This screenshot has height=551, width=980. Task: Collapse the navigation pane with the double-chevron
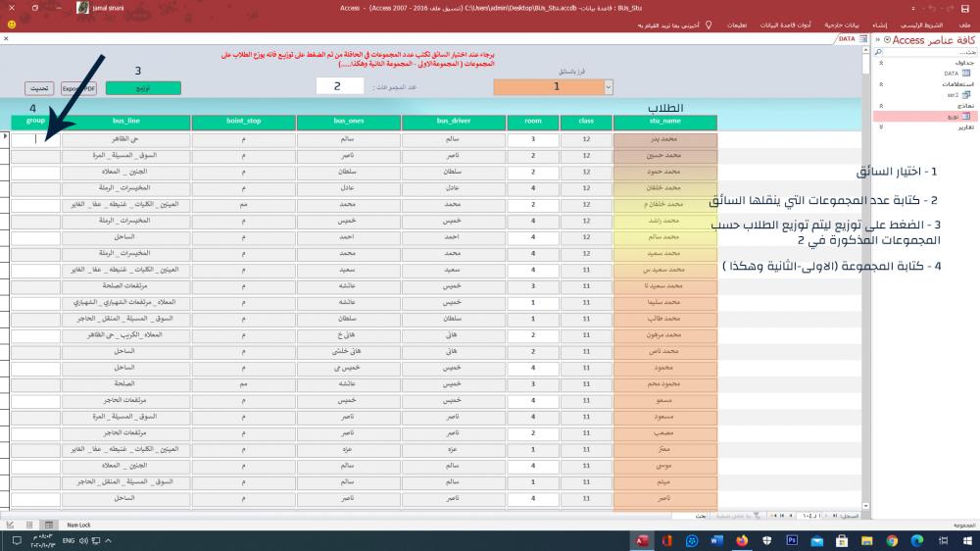pyautogui.click(x=878, y=40)
